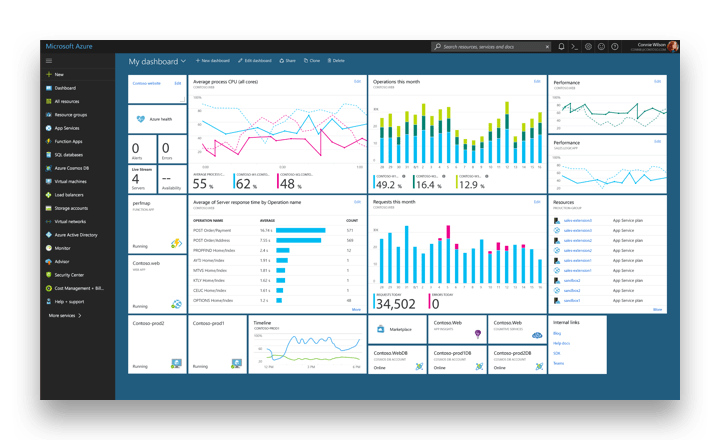Click Teams in Internal links
720x440 pixels.
pos(558,363)
